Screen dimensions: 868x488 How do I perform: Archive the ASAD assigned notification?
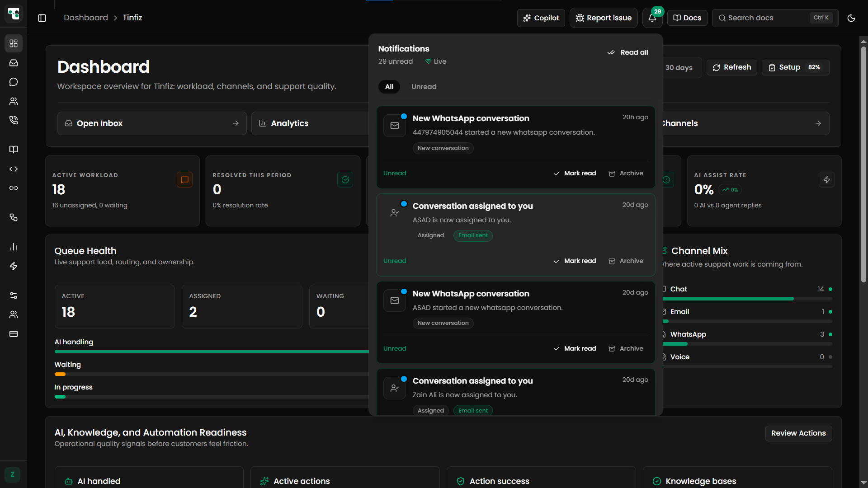[626, 261]
